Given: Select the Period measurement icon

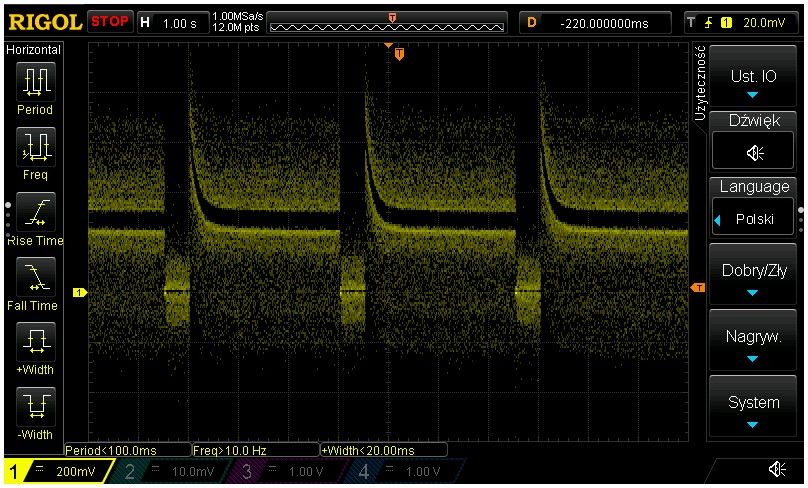Looking at the screenshot, I should tap(36, 81).
